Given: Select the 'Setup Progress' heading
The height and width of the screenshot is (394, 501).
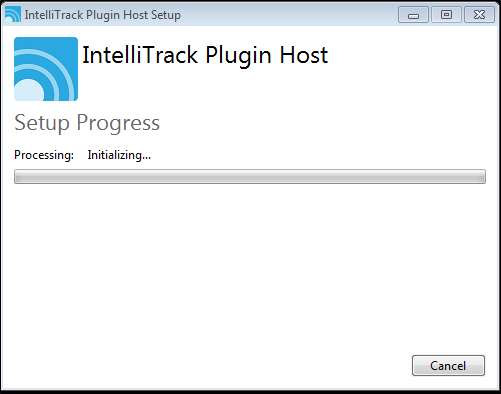Looking at the screenshot, I should [87, 123].
